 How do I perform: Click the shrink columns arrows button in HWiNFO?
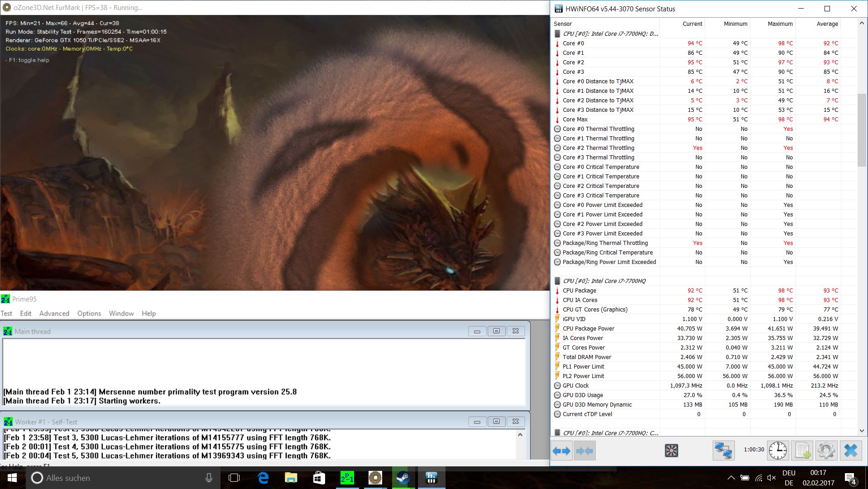(x=585, y=451)
